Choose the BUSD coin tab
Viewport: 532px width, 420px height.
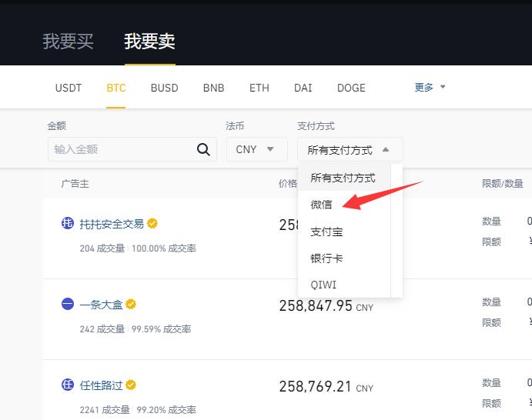point(164,88)
